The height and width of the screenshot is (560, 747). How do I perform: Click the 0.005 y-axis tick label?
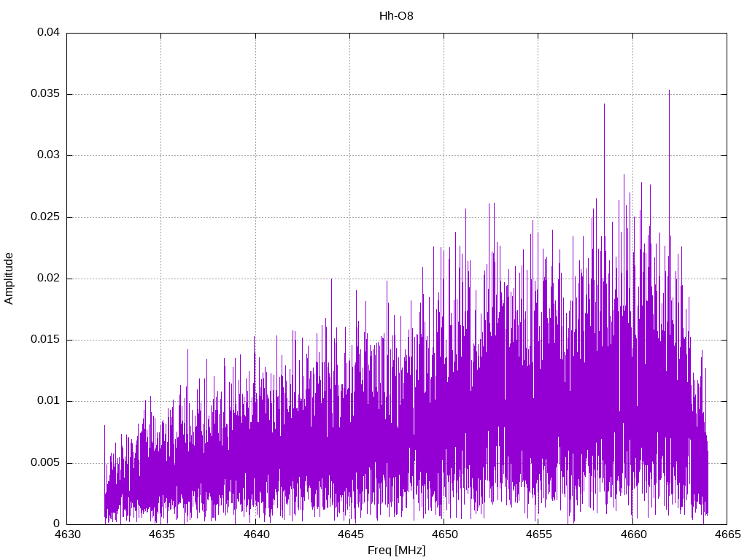(46, 463)
